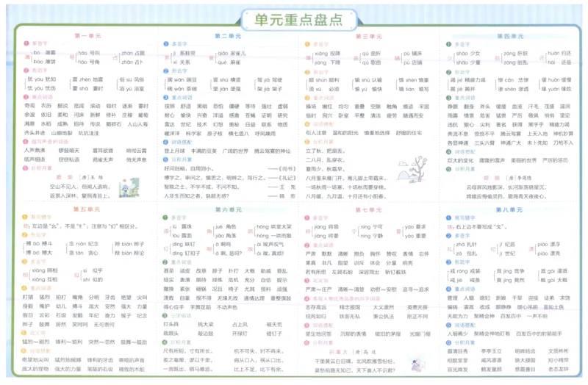Click the idiom 随遇而安
This screenshot has width=588, height=385.
point(413,116)
